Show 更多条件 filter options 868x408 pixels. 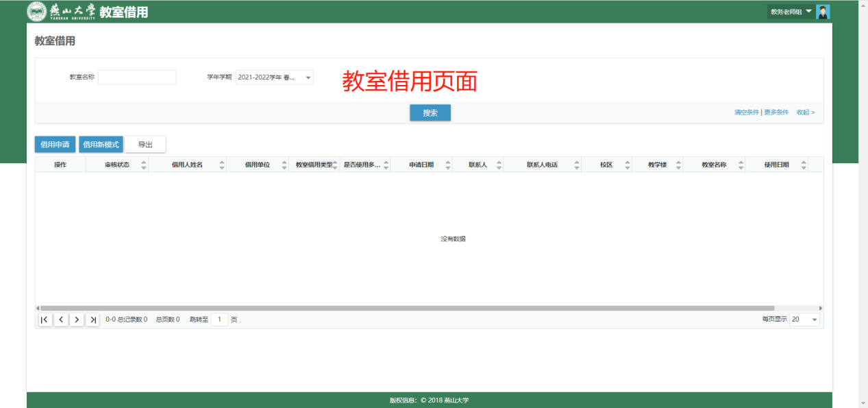776,112
